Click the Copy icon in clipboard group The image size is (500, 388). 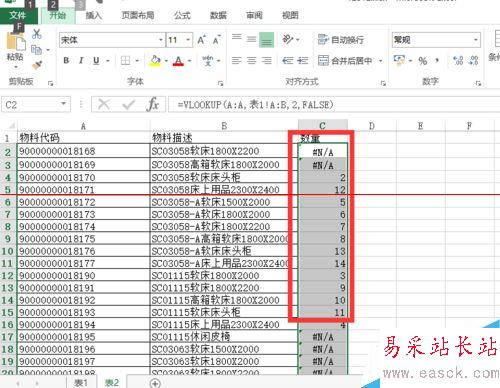(x=36, y=50)
